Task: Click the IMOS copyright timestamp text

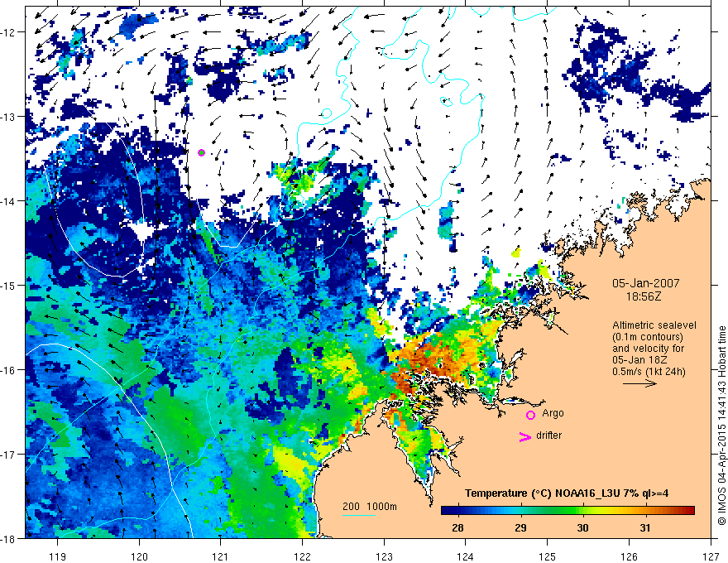Action: click(722, 426)
